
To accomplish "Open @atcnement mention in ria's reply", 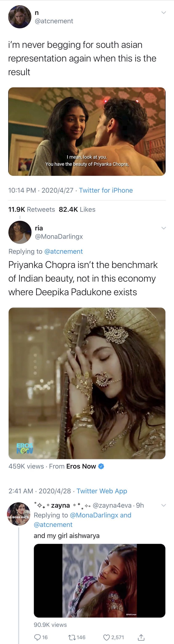I will [63, 252].
